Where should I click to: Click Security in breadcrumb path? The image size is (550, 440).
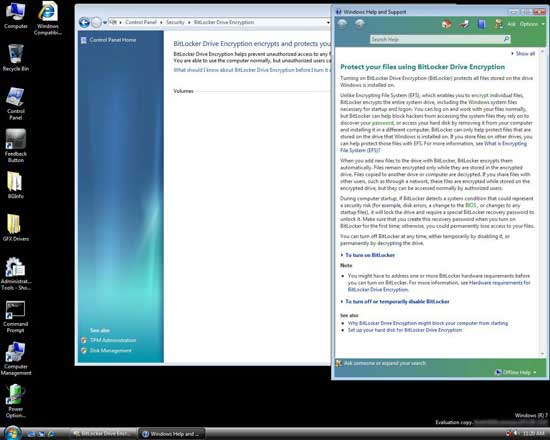pos(175,22)
